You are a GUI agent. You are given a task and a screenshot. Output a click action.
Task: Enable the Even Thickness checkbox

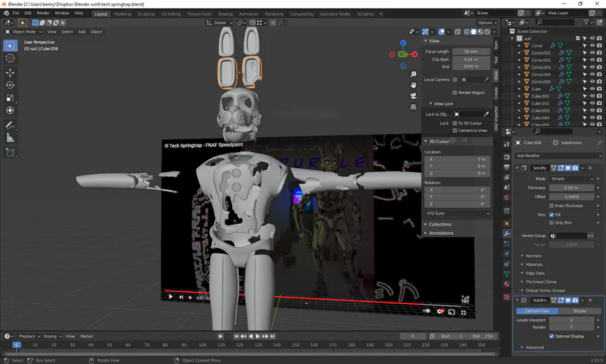(x=551, y=206)
